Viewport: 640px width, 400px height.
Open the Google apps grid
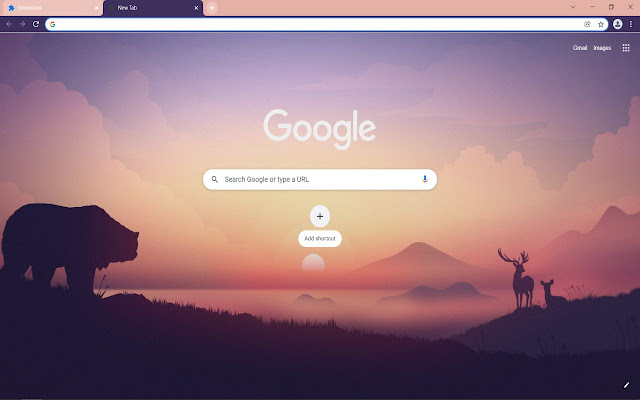click(626, 48)
